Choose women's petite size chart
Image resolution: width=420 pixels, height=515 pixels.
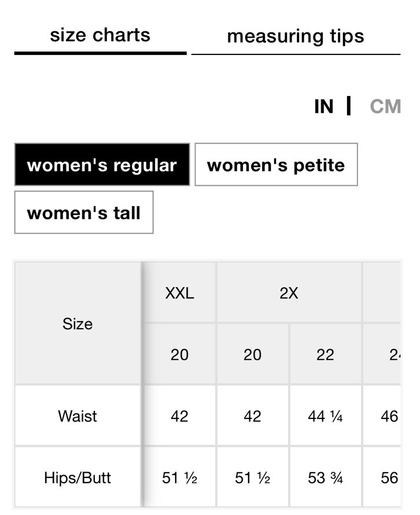coord(276,164)
